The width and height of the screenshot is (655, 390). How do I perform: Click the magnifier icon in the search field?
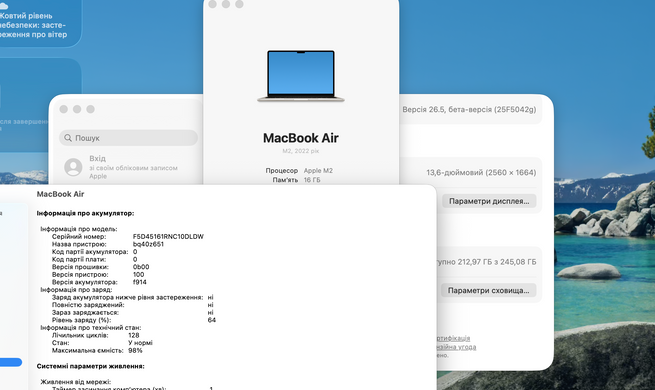[x=68, y=138]
